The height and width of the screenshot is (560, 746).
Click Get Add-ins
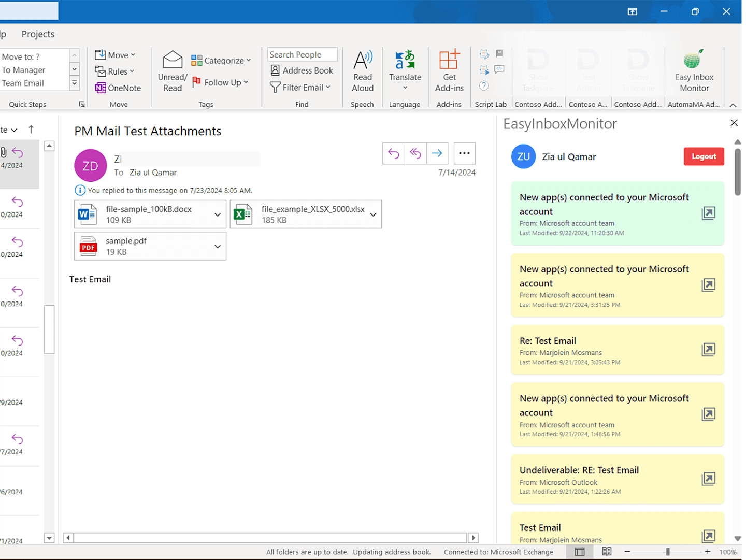449,71
